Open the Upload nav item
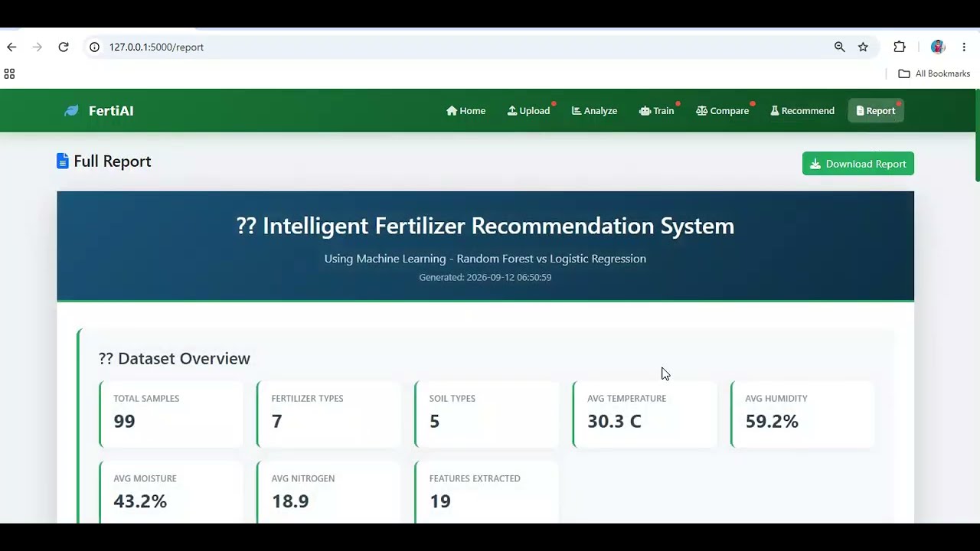The image size is (980, 551). point(528,111)
